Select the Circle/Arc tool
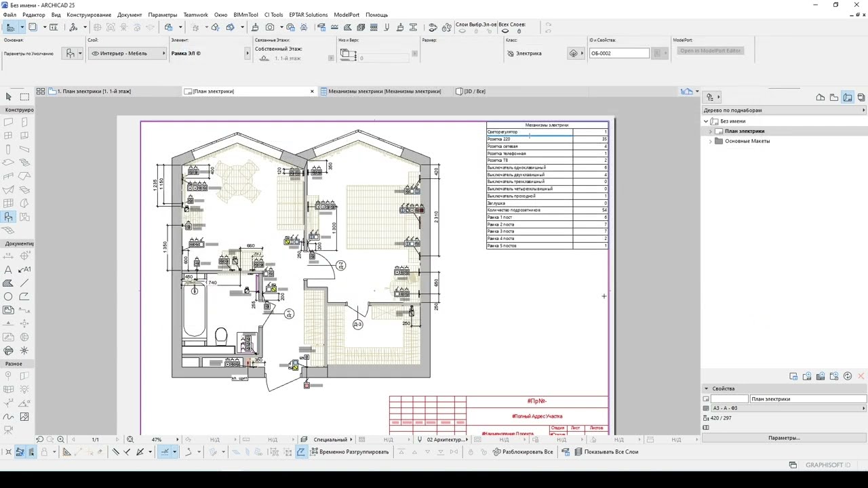The height and width of the screenshot is (488, 868). click(8, 297)
